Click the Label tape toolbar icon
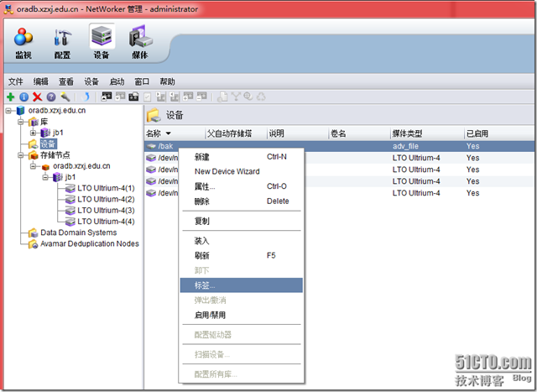This screenshot has height=392, width=537. tap(133, 97)
